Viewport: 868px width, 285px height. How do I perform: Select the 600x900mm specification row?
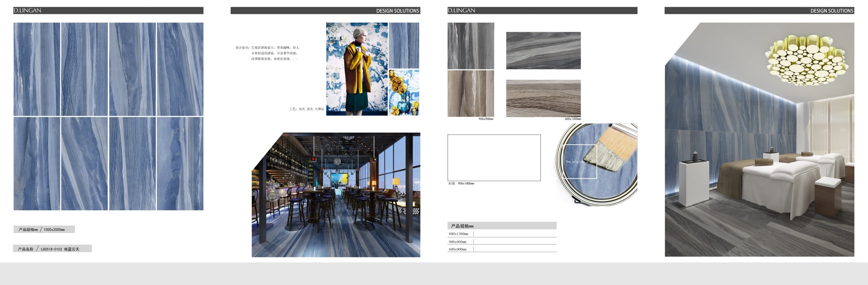(x=502, y=249)
